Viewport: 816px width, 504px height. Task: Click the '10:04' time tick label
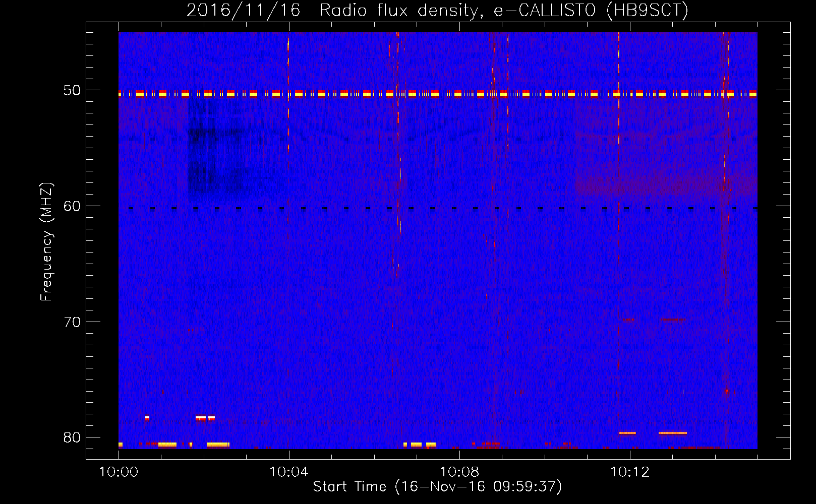[x=289, y=472]
